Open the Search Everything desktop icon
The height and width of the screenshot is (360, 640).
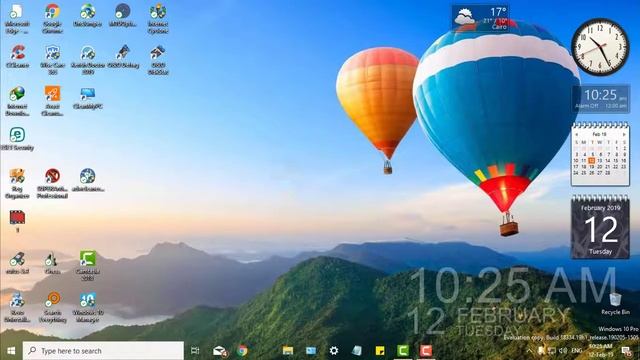click(52, 307)
